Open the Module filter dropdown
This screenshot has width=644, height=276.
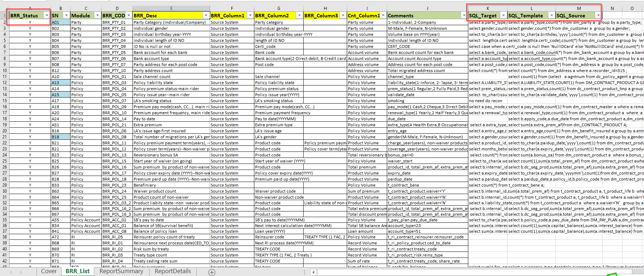click(x=97, y=16)
